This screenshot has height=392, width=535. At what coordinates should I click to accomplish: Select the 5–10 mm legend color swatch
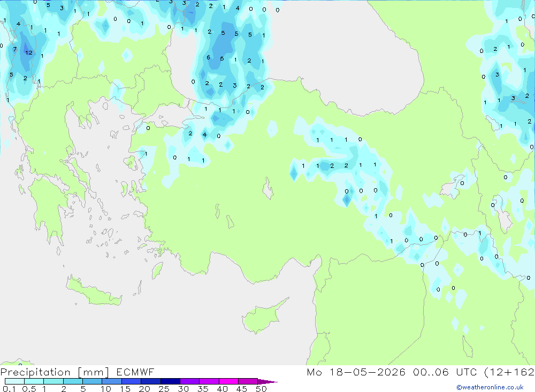(93, 381)
